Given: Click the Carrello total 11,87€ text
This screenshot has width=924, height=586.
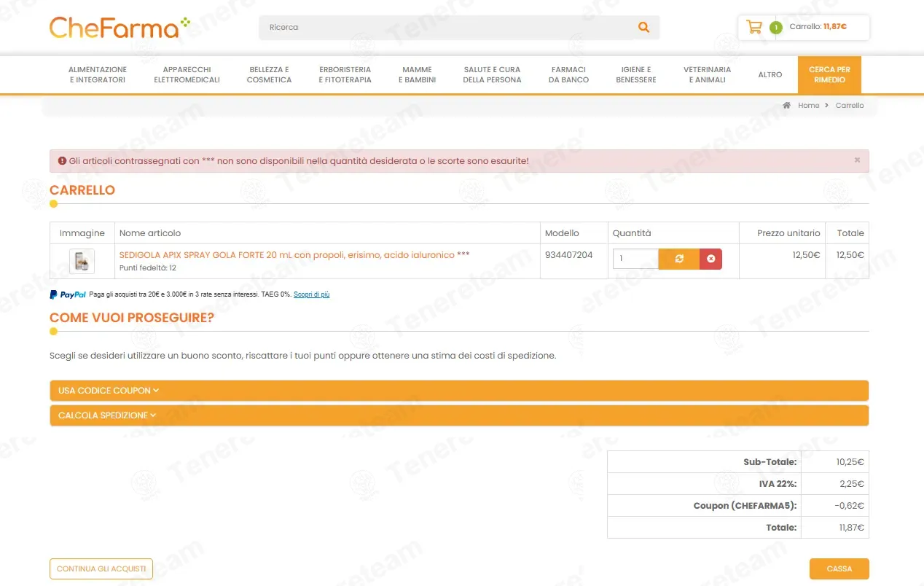Looking at the screenshot, I should (835, 27).
